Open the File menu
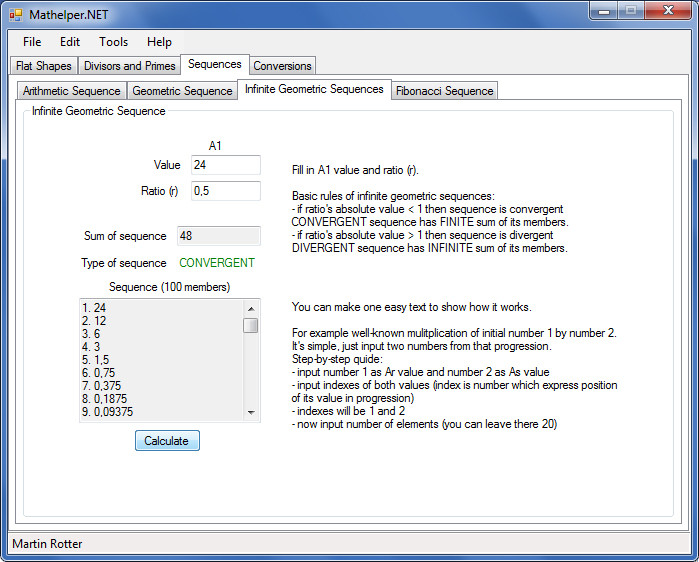 32,42
